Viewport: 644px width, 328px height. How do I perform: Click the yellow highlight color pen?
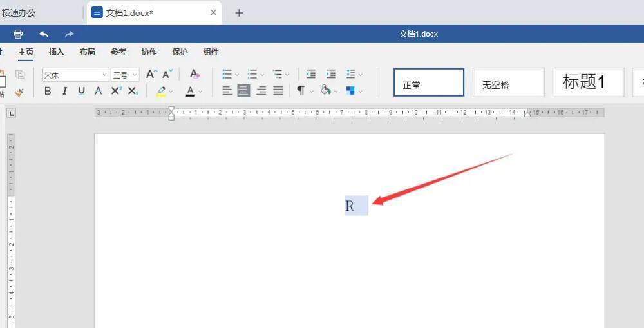click(x=161, y=92)
